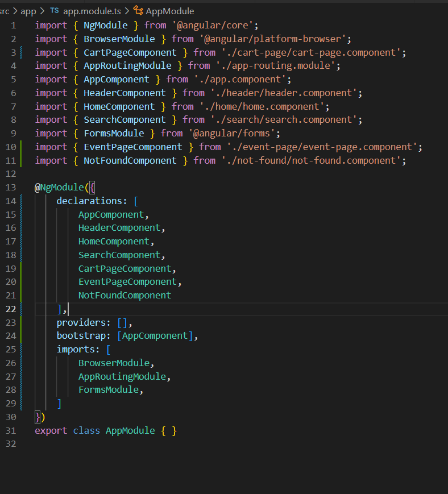Image resolution: width=448 pixels, height=494 pixels.
Task: Click the AppModule class symbol icon
Action: pyautogui.click(x=138, y=11)
